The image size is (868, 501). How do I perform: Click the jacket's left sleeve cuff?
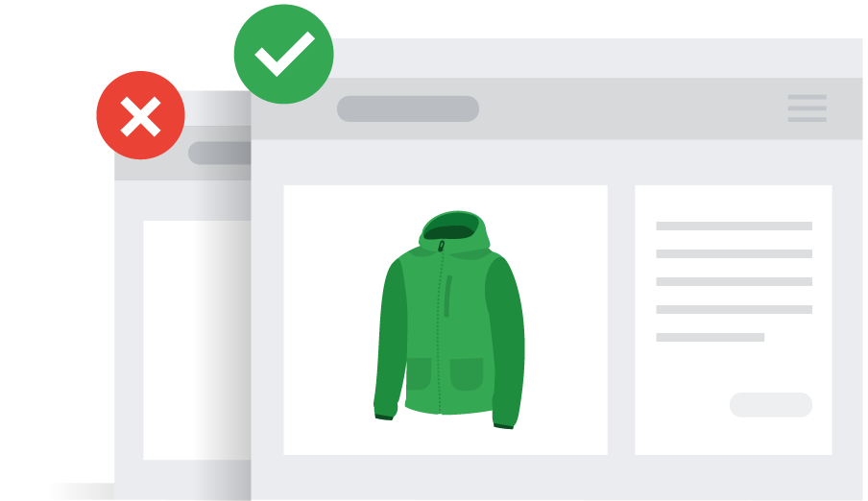coord(384,417)
